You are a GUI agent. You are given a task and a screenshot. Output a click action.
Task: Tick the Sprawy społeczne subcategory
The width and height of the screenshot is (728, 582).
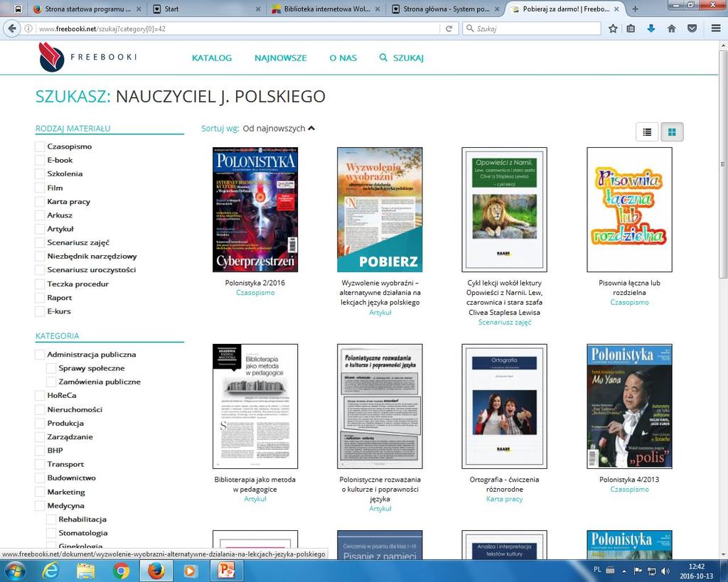point(51,369)
